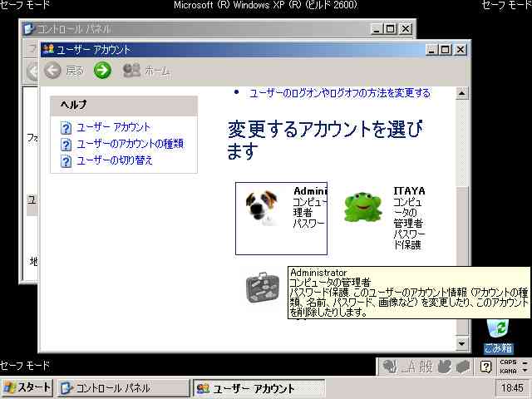Minimize the User Accounts window
The width and height of the screenshot is (532, 399).
432,50
